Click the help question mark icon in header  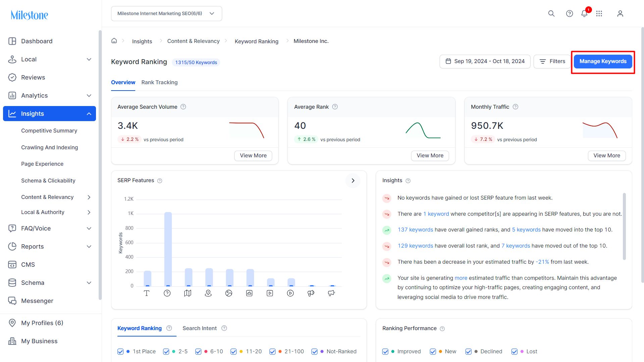tap(569, 13)
